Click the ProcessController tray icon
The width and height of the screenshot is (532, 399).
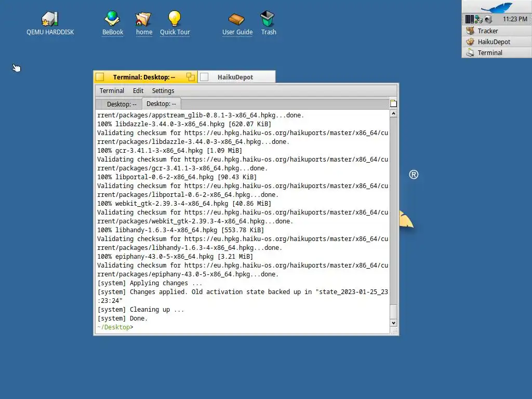tap(470, 19)
